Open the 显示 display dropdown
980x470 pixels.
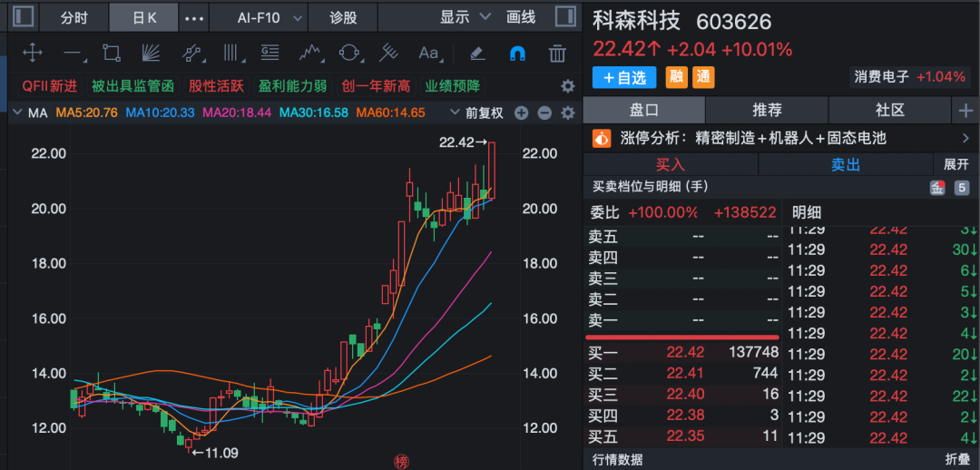click(465, 17)
